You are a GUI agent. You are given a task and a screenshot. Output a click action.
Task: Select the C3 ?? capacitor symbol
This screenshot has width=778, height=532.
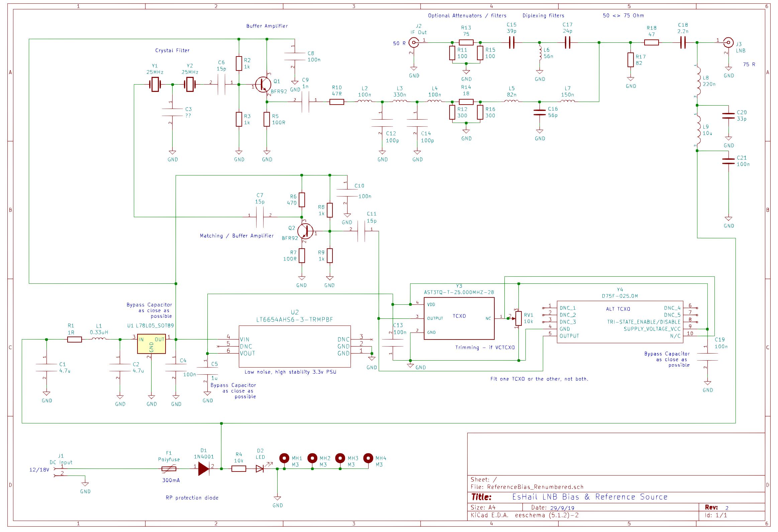172,112
